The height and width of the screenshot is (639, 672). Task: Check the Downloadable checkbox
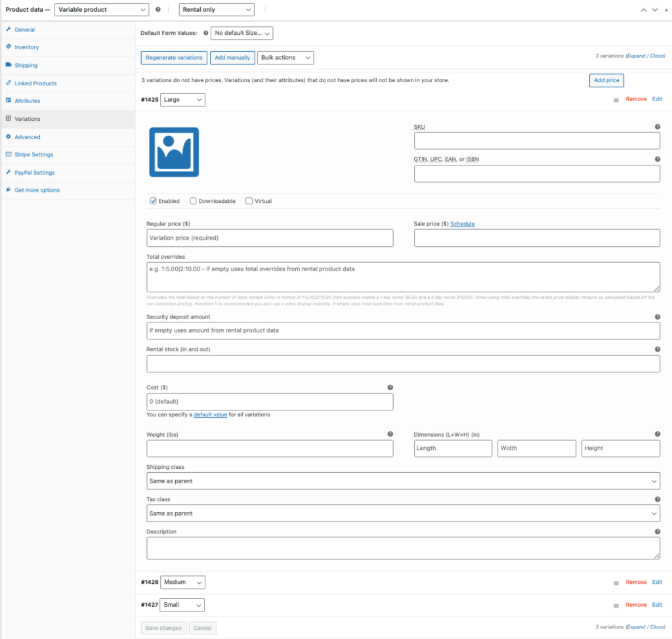coord(194,201)
